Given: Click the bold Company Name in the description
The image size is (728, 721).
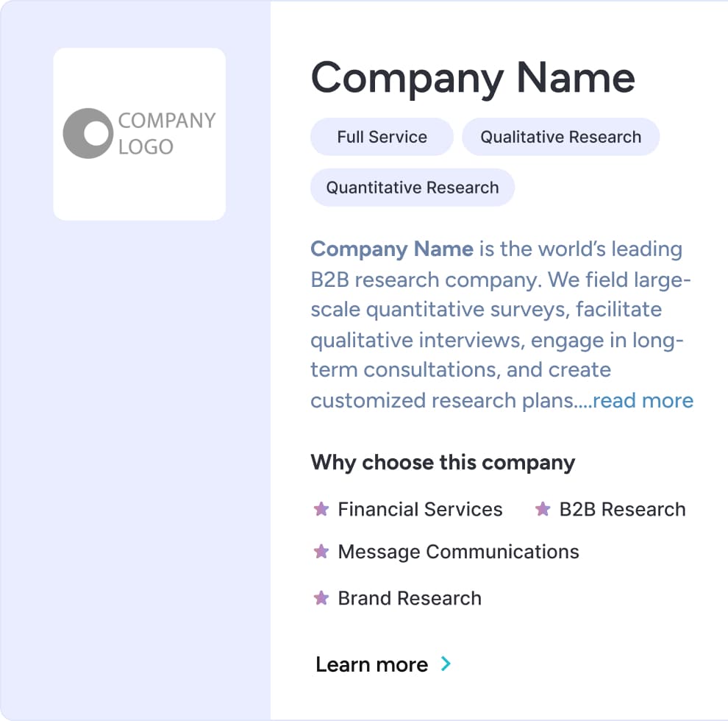Looking at the screenshot, I should pos(391,249).
